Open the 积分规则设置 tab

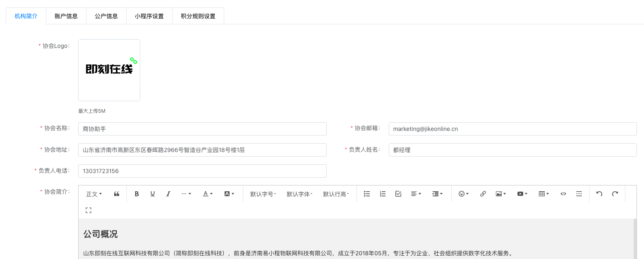[198, 16]
